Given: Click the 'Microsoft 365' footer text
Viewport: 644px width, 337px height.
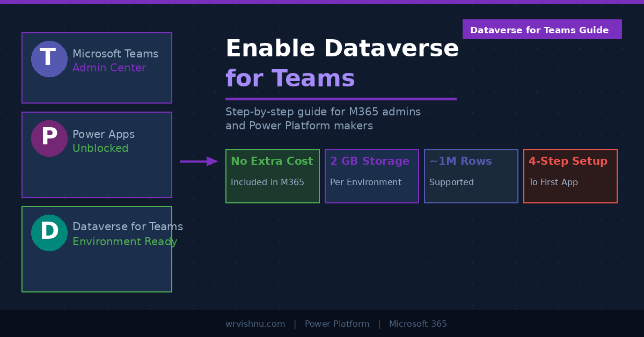Looking at the screenshot, I should (x=418, y=324).
